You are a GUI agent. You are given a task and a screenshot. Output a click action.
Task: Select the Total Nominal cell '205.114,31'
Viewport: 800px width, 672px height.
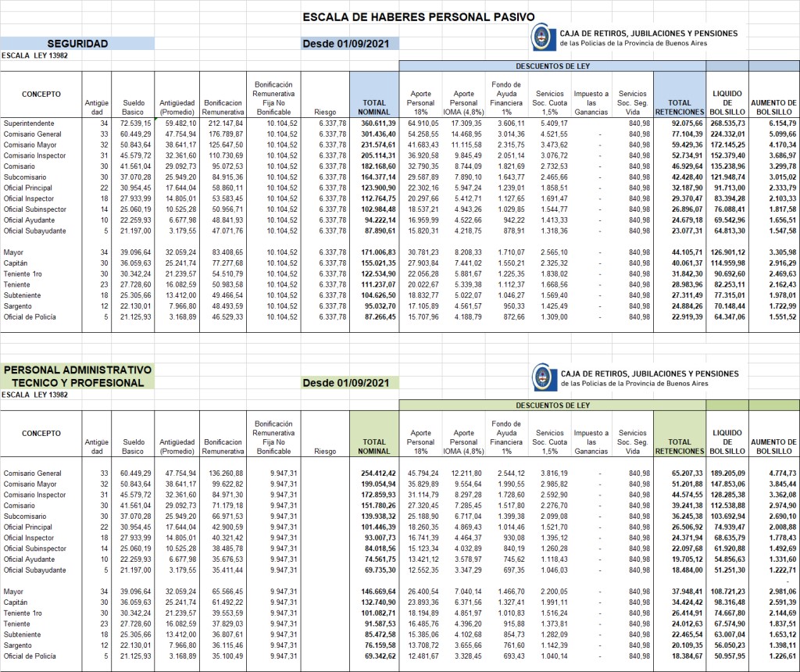(x=378, y=155)
